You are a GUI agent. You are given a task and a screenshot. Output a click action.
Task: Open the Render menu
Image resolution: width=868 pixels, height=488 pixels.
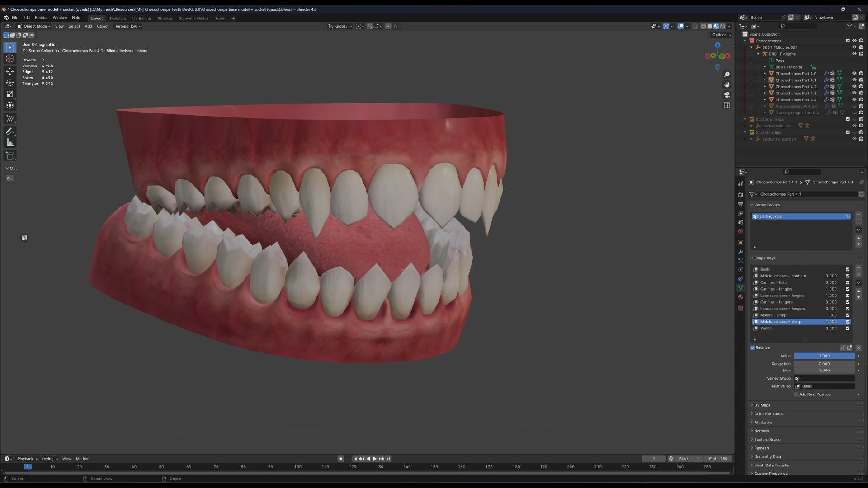point(41,18)
